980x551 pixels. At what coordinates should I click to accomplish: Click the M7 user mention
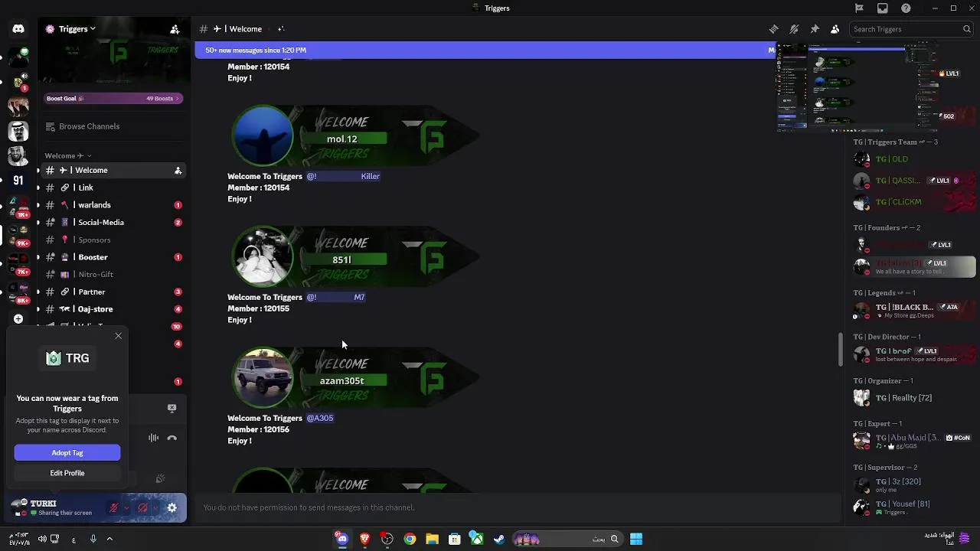coord(336,297)
